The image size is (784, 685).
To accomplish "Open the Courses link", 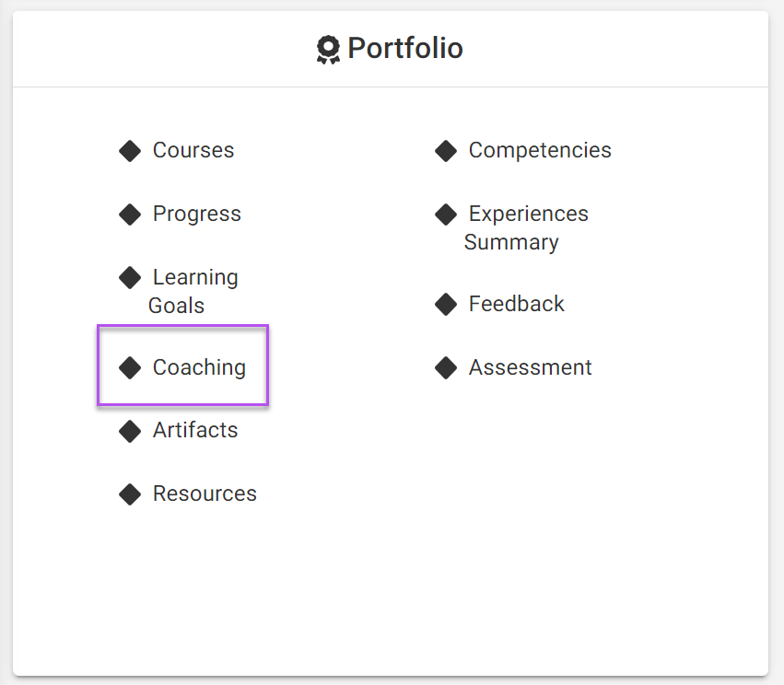I will 193,150.
